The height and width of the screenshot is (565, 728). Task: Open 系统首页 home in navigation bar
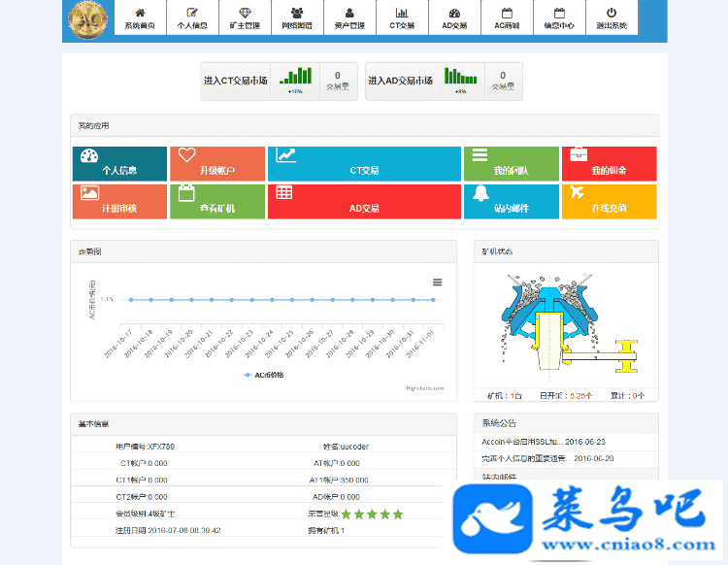140,18
